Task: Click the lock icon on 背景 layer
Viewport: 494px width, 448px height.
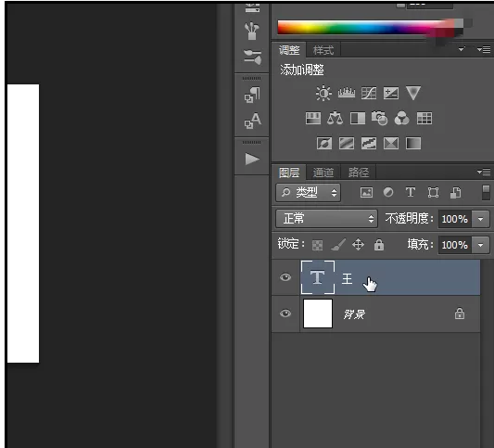Action: click(x=460, y=314)
